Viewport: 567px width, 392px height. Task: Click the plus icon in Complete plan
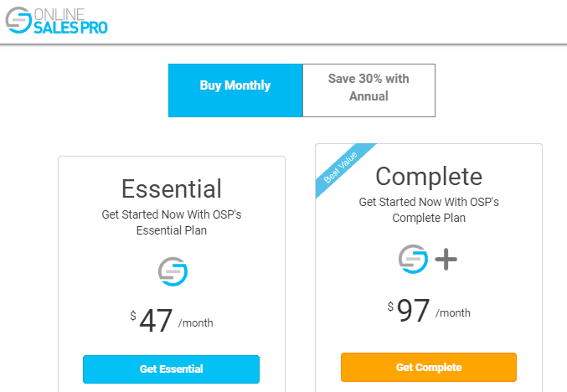tap(446, 260)
